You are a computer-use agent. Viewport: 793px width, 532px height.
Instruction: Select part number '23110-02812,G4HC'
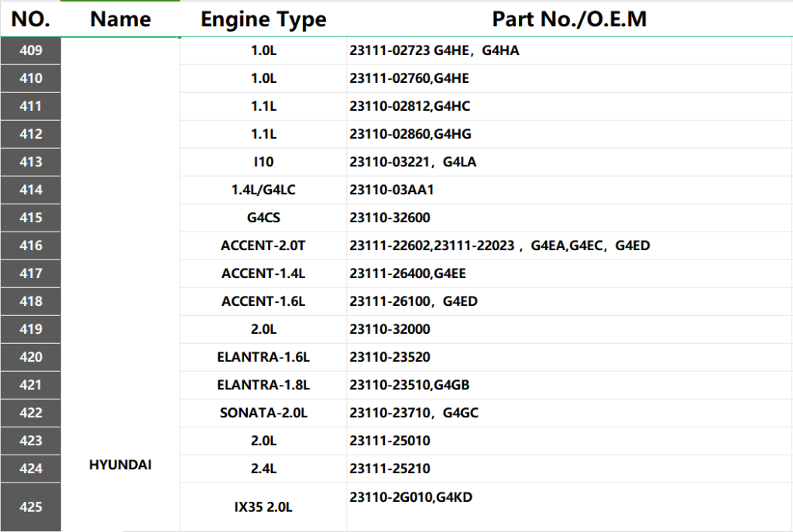pyautogui.click(x=410, y=106)
